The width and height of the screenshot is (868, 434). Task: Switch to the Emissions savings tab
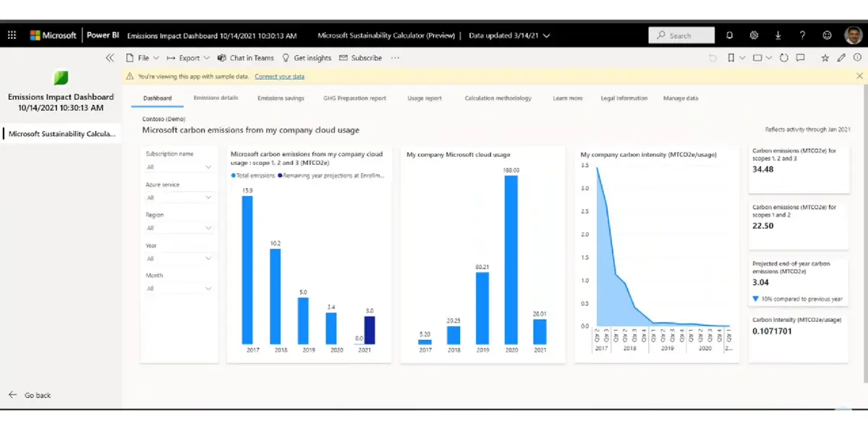click(x=281, y=98)
